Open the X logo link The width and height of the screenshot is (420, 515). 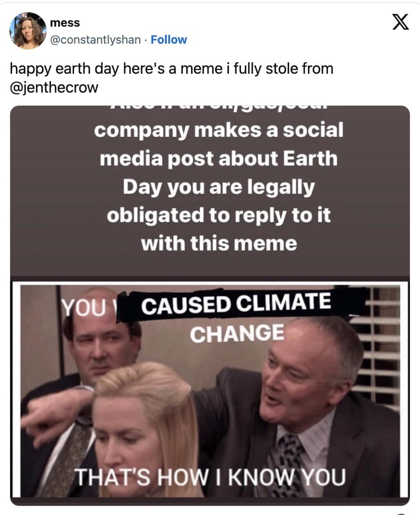coord(400,22)
